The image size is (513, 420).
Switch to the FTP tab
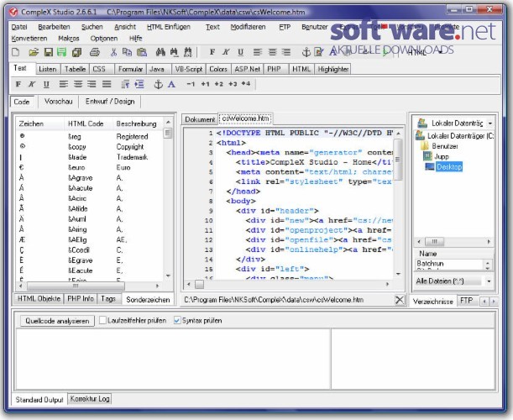coord(466,301)
